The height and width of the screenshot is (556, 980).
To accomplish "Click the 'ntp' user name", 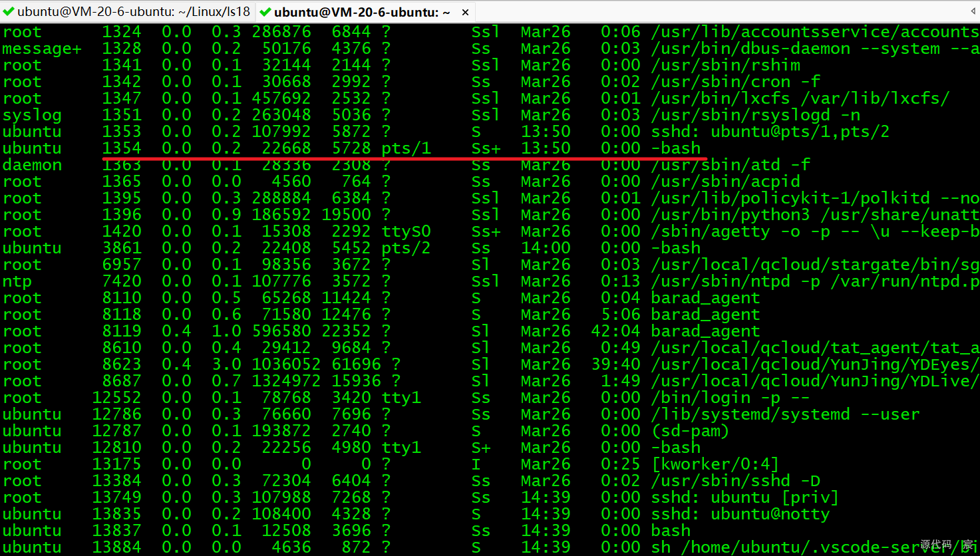I will pyautogui.click(x=17, y=281).
